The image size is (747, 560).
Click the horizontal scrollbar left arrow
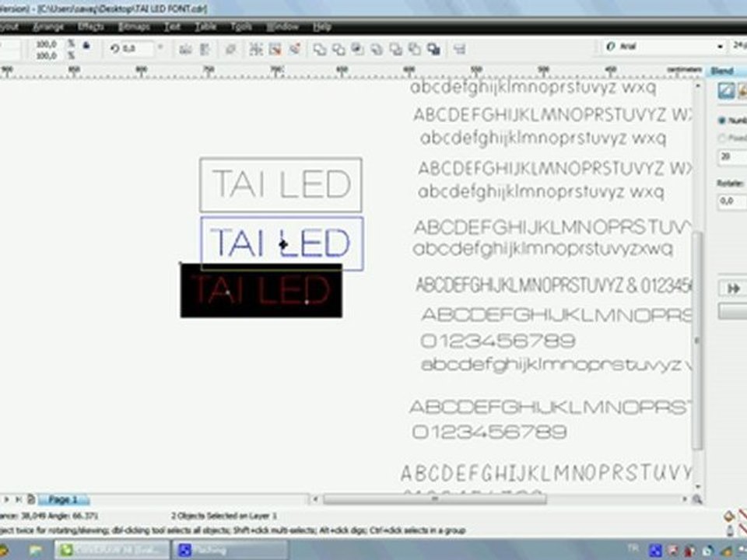coord(315,499)
